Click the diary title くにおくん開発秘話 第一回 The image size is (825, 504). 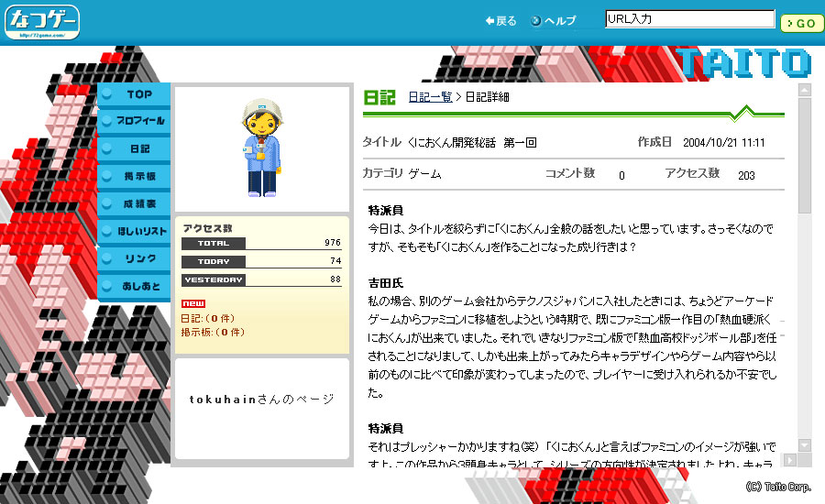click(x=472, y=143)
